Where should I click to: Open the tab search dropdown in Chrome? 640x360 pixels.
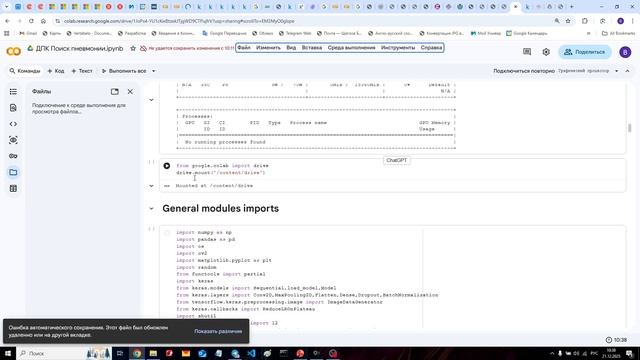[x=6, y=7]
